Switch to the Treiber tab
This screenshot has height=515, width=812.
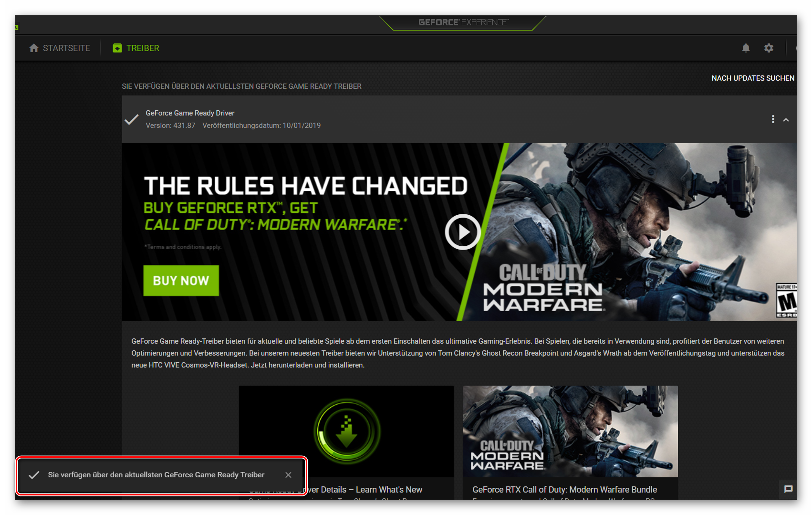pyautogui.click(x=136, y=48)
